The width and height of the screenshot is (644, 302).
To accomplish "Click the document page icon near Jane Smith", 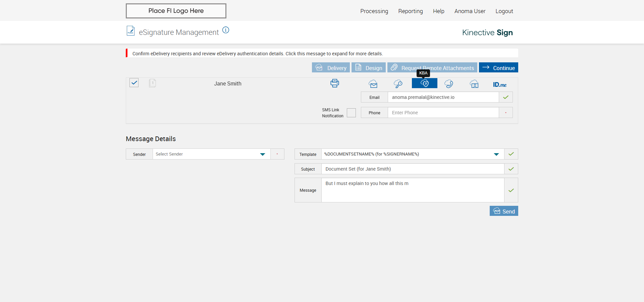I will tap(152, 83).
